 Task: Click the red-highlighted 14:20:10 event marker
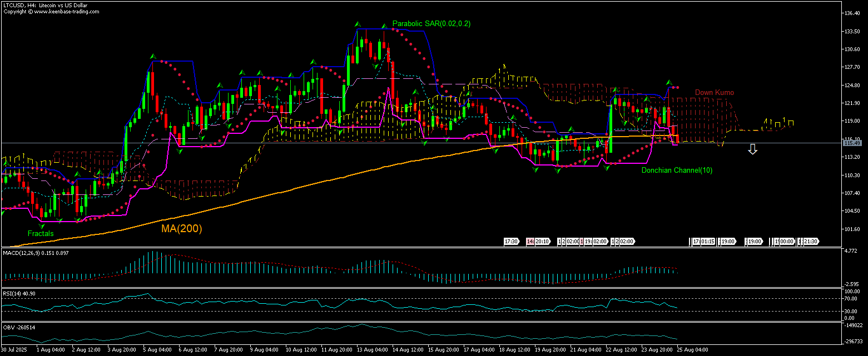(x=535, y=242)
